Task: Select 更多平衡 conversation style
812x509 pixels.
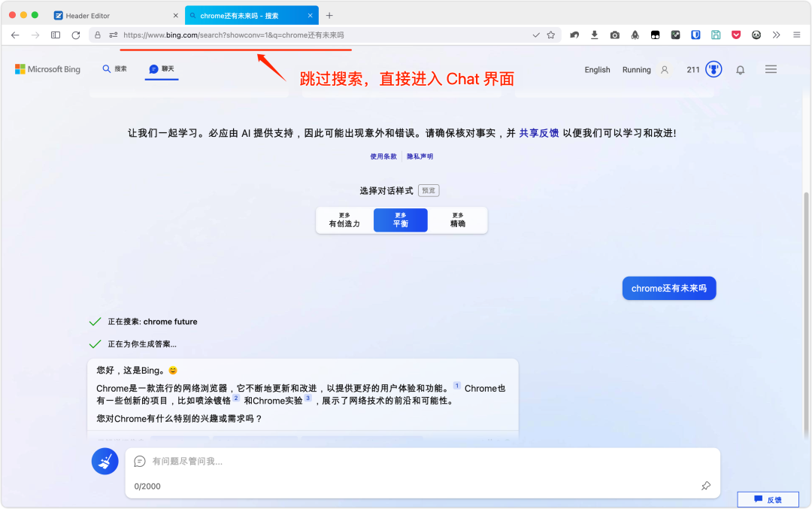Action: [400, 220]
